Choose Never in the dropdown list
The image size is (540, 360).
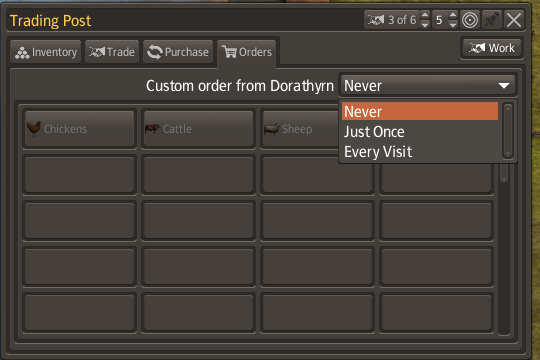(x=419, y=111)
